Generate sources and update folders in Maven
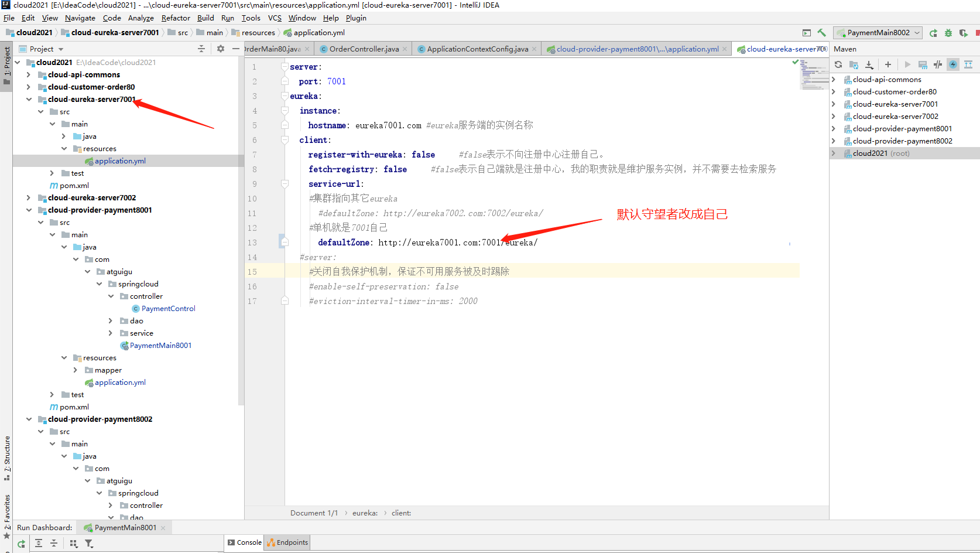The image size is (980, 553). (854, 64)
